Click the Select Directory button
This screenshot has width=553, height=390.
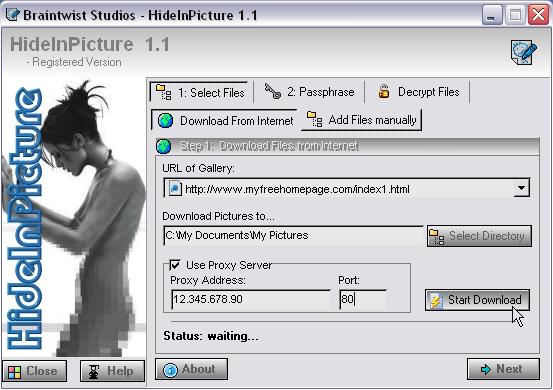click(479, 236)
